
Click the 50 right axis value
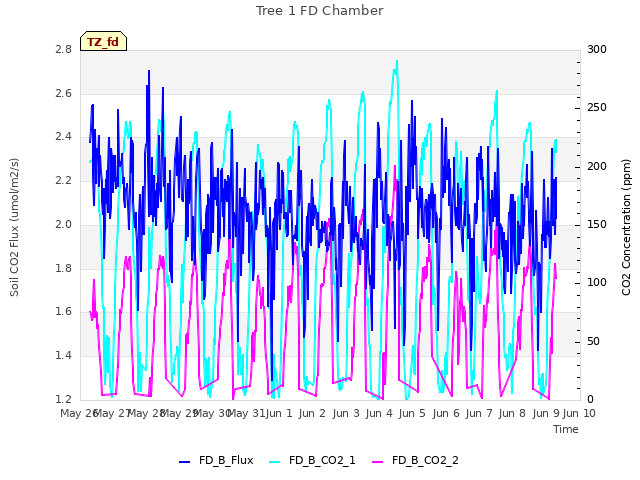[x=593, y=341]
